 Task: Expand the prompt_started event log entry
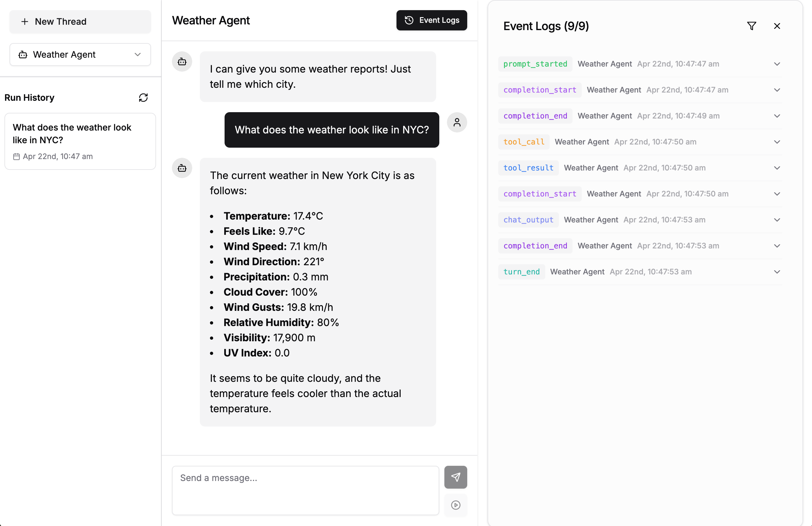point(777,64)
